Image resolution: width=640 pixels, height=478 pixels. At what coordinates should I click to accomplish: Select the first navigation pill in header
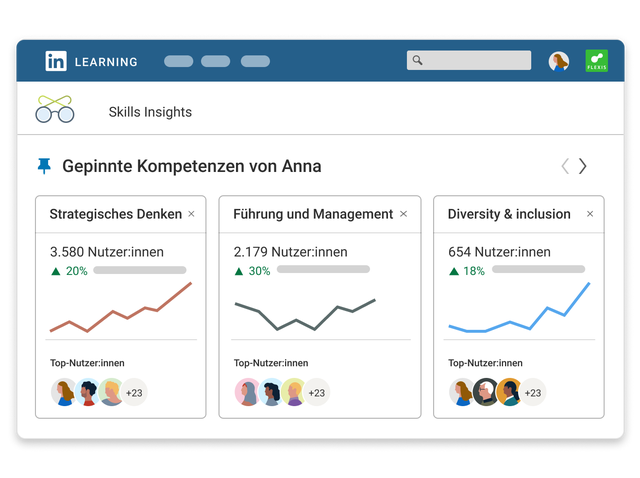(178, 61)
